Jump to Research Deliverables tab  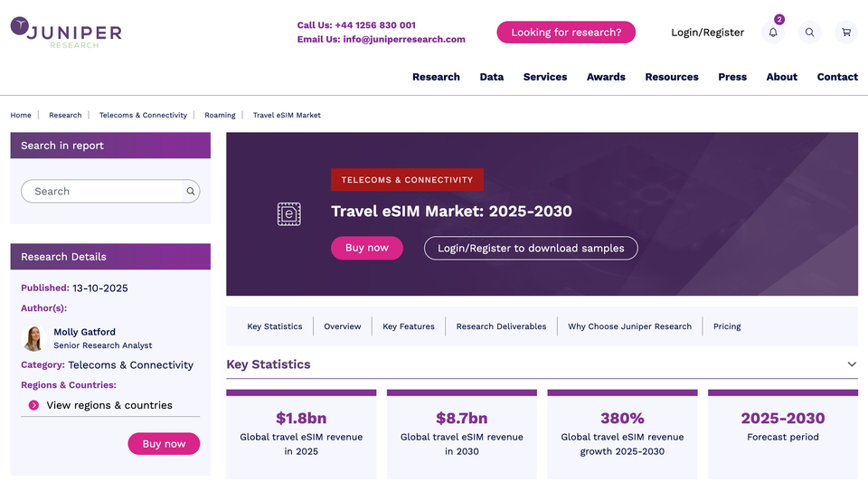501,326
